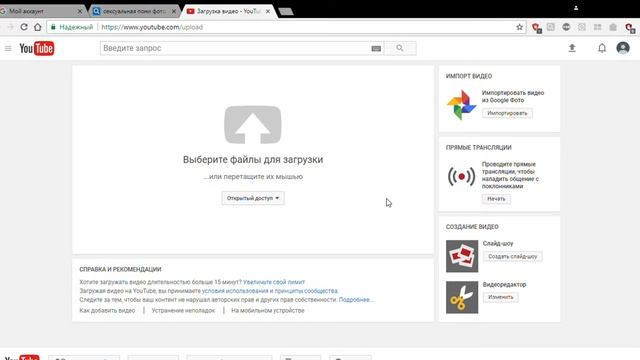Click the browser home icon
The width and height of the screenshot is (640, 360).
[x=38, y=27]
